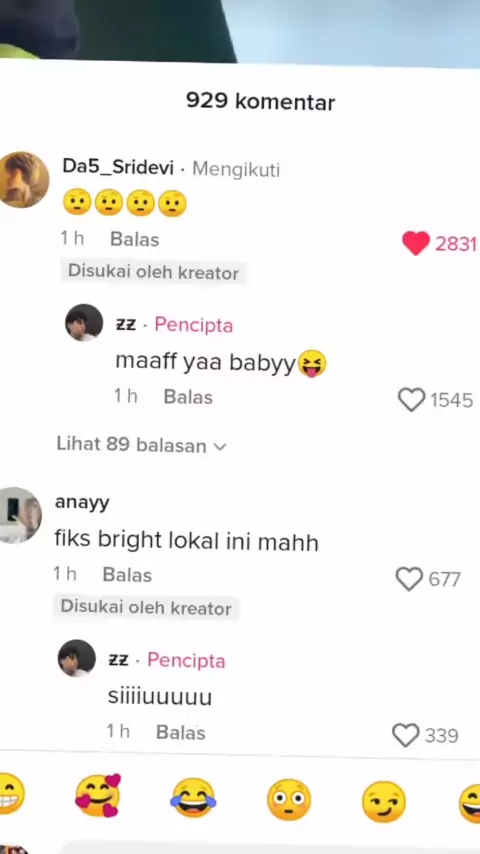This screenshot has width=480, height=854.
Task: Tap Balas under anayy's comment
Action: pos(127,575)
